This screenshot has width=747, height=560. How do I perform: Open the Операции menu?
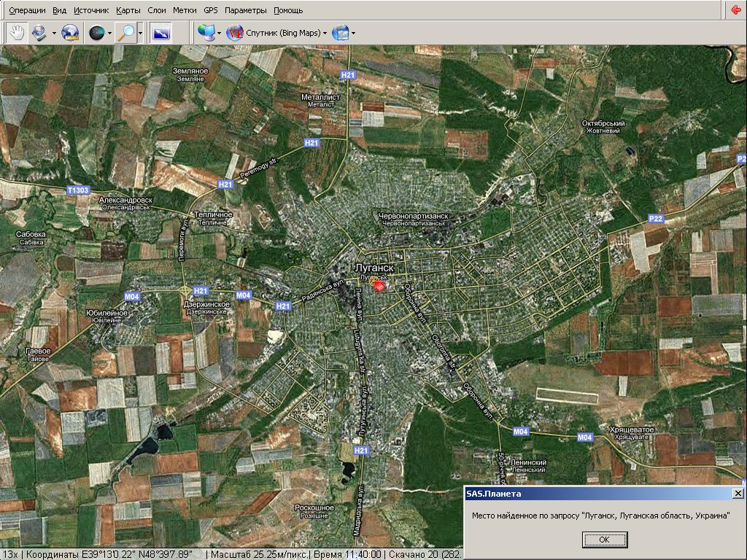pyautogui.click(x=27, y=11)
